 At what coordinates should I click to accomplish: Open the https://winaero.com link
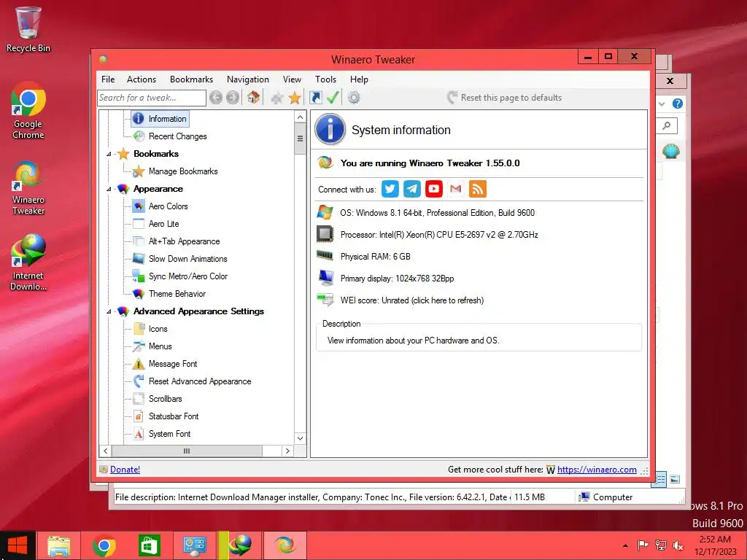click(597, 470)
